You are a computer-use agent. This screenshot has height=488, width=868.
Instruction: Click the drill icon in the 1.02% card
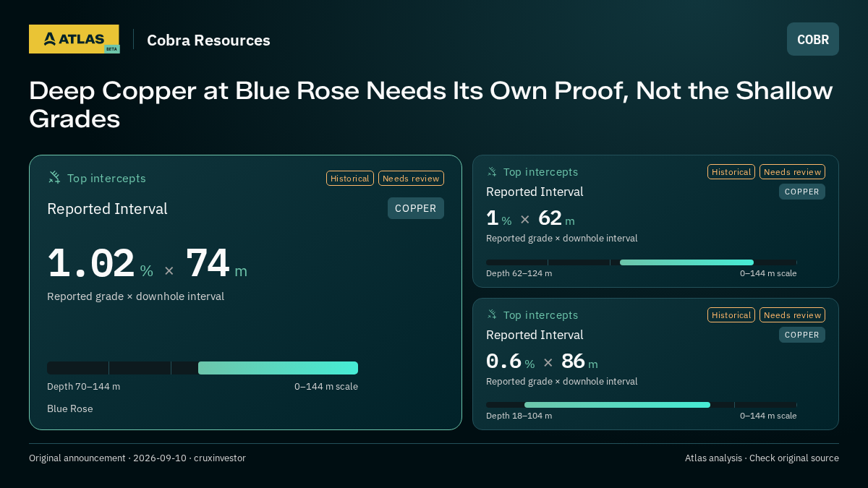point(54,177)
